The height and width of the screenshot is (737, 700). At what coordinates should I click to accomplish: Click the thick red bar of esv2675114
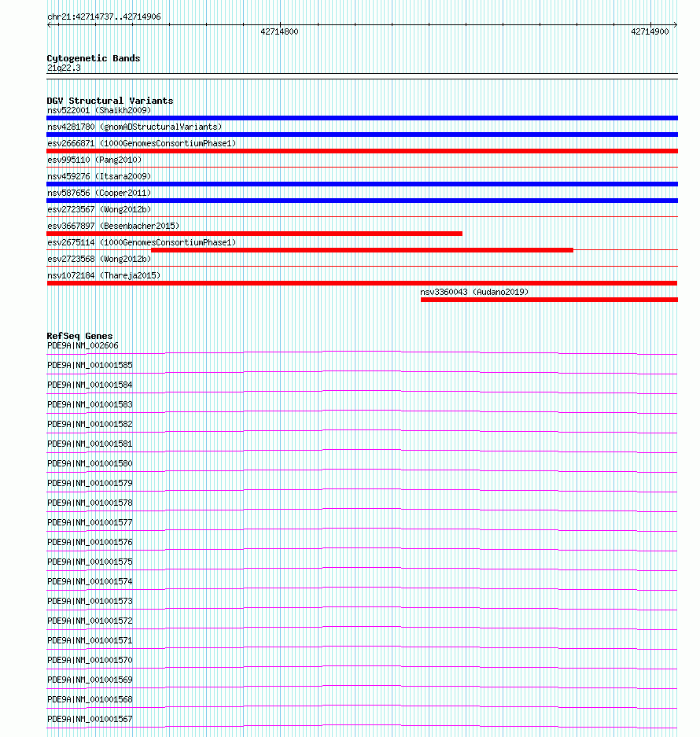click(x=362, y=250)
